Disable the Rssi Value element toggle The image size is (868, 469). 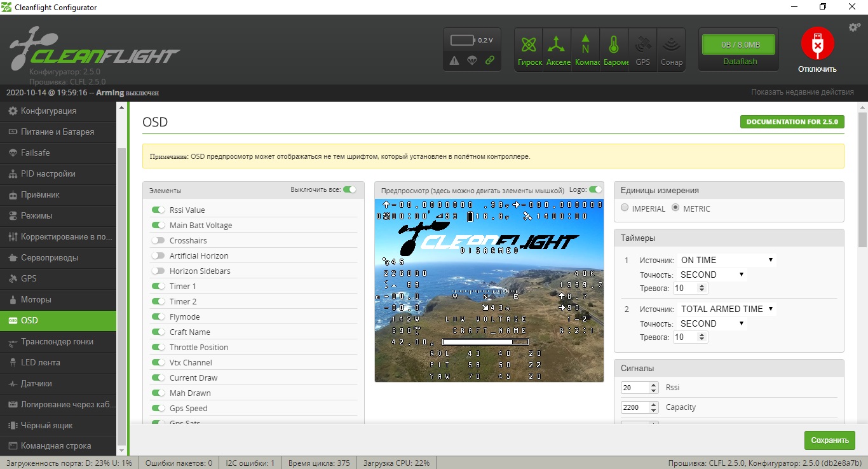[158, 210]
